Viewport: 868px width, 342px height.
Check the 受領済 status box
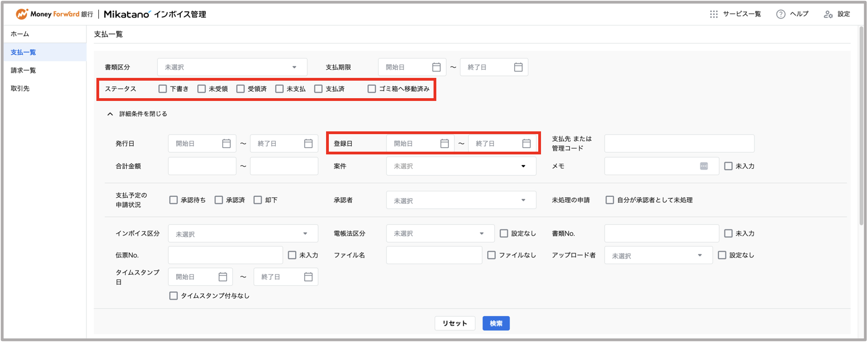click(x=241, y=89)
